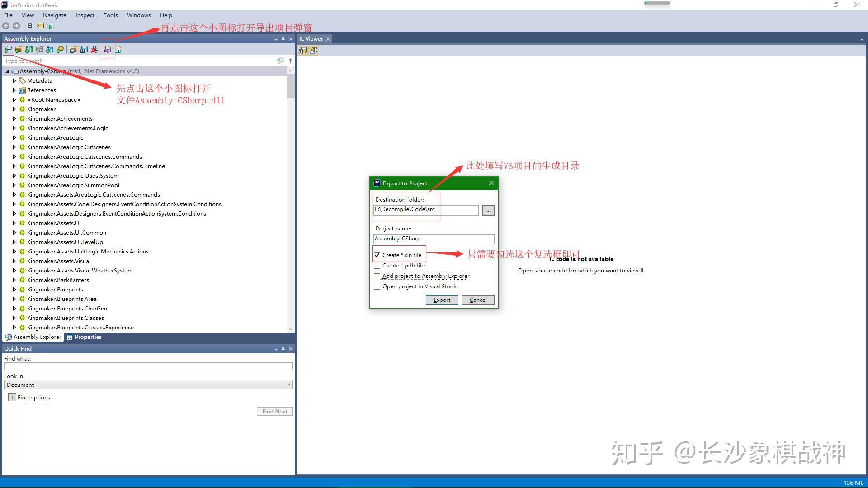Select Kingmaker.BarkBanters tree item
The width and height of the screenshot is (868, 488).
58,280
